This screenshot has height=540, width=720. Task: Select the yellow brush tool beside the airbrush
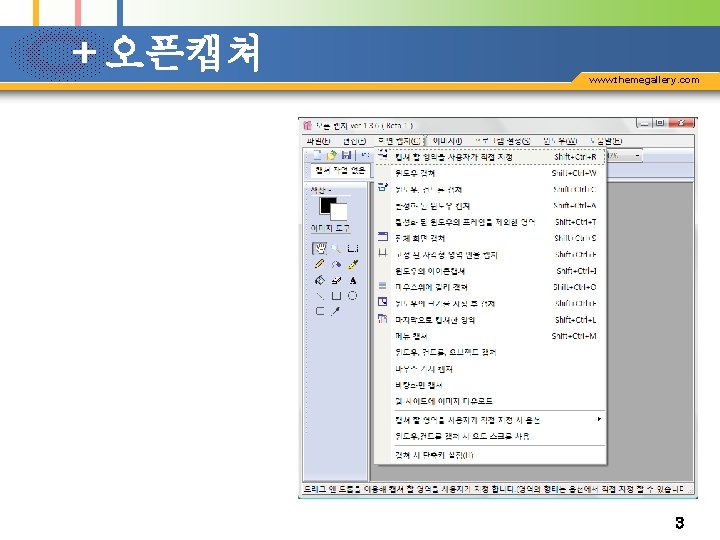tap(353, 264)
